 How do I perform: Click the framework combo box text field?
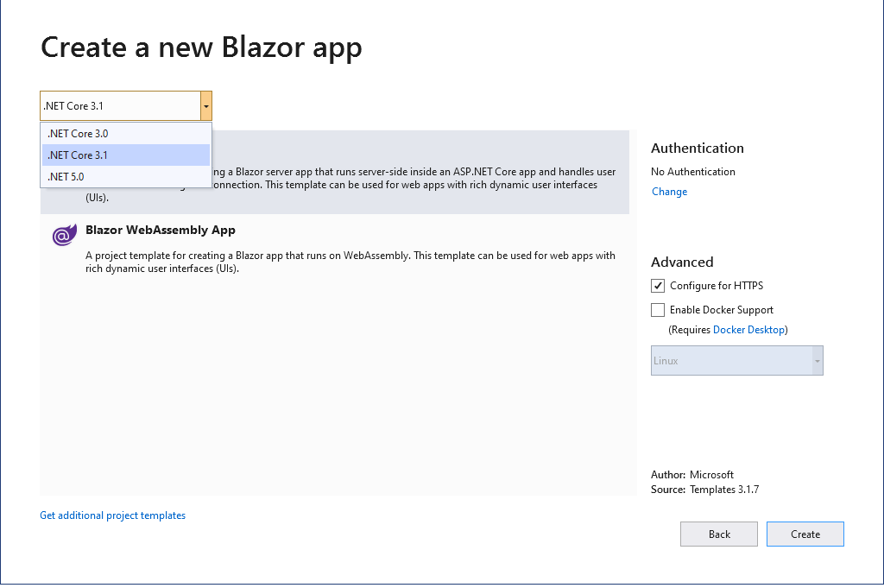[x=119, y=106]
